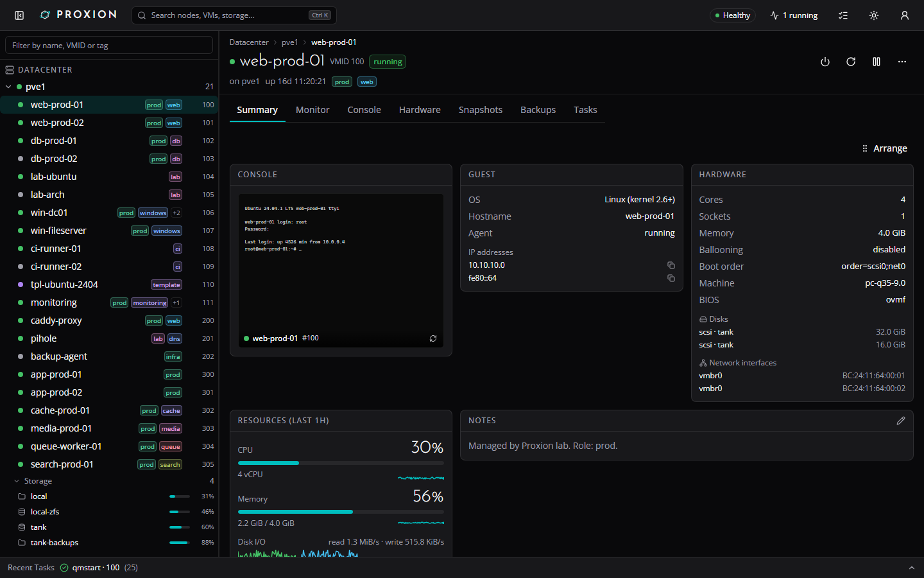This screenshot has height=578, width=924.
Task: Expand the +2 tags on win-dc01
Action: (176, 213)
